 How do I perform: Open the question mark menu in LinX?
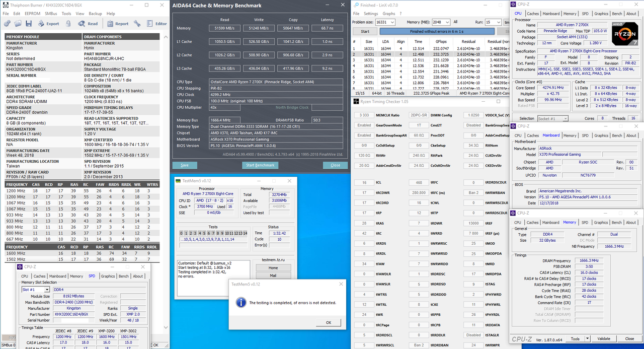pyautogui.click(x=400, y=14)
